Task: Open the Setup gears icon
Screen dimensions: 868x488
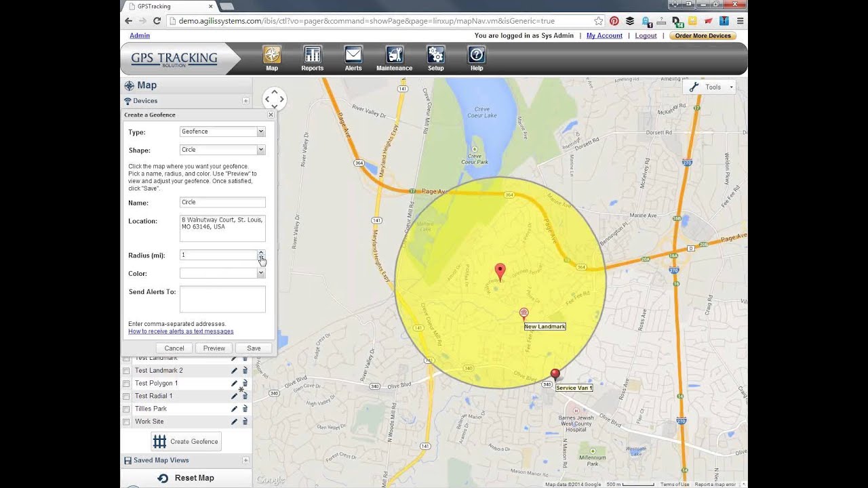Action: click(x=435, y=56)
